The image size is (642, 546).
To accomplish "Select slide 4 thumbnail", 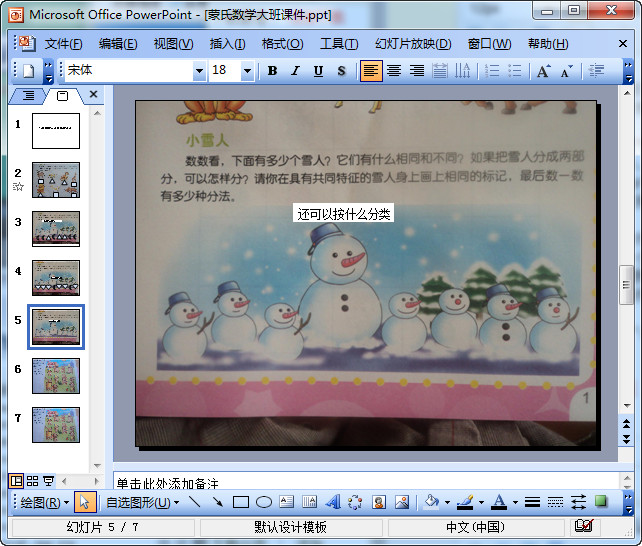I will 56,278.
